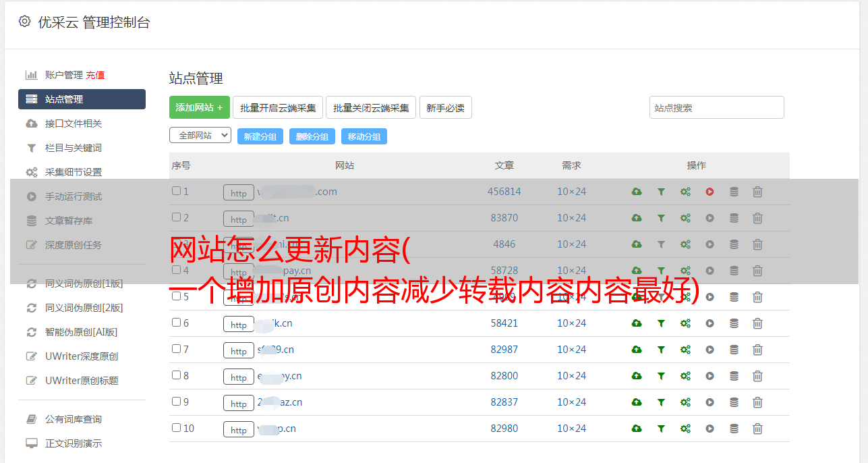Image resolution: width=868 pixels, height=463 pixels.
Task: Open article count 82837 in row 9
Action: pos(504,402)
